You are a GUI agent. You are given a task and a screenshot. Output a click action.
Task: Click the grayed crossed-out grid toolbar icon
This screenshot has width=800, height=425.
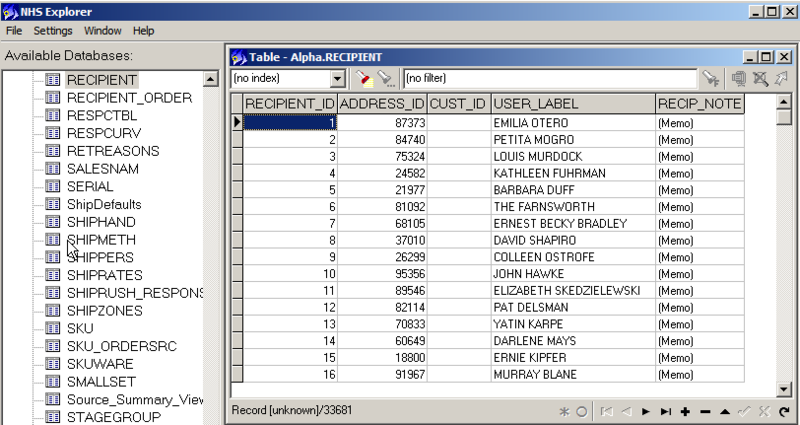(x=760, y=79)
